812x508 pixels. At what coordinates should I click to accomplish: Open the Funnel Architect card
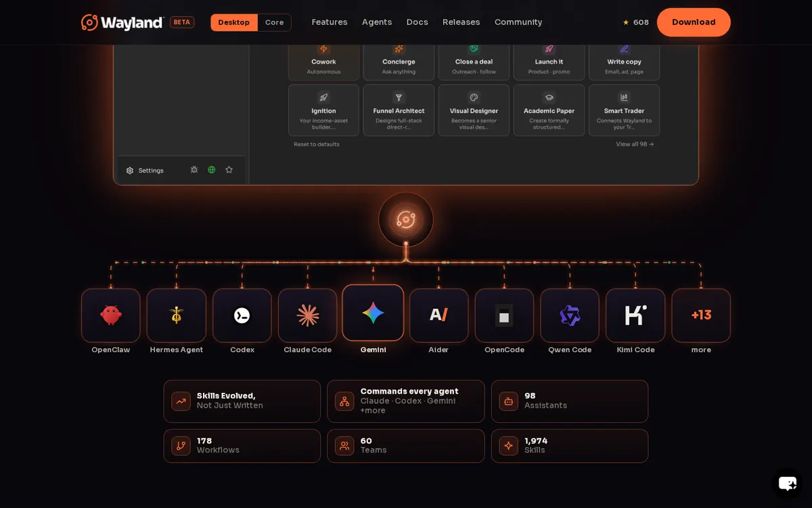pos(399,110)
